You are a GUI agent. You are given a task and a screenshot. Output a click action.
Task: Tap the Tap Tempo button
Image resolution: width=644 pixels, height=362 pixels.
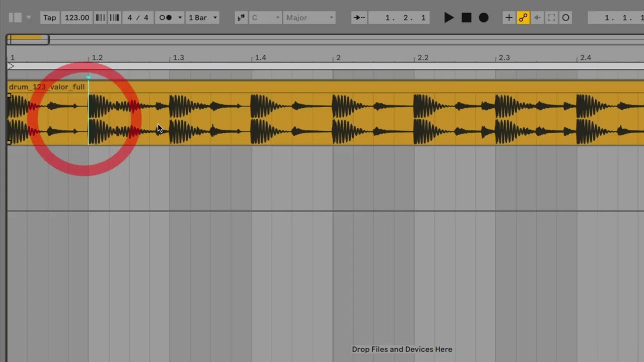click(x=50, y=18)
